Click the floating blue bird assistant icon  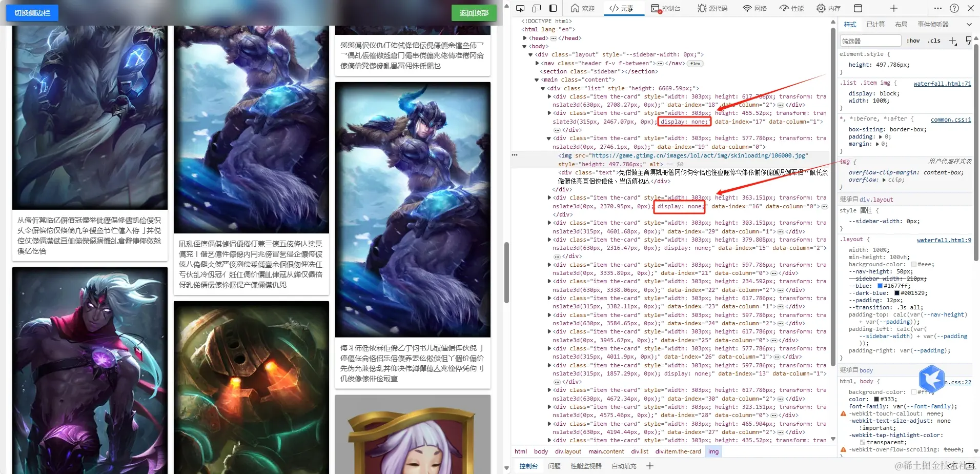(x=932, y=379)
